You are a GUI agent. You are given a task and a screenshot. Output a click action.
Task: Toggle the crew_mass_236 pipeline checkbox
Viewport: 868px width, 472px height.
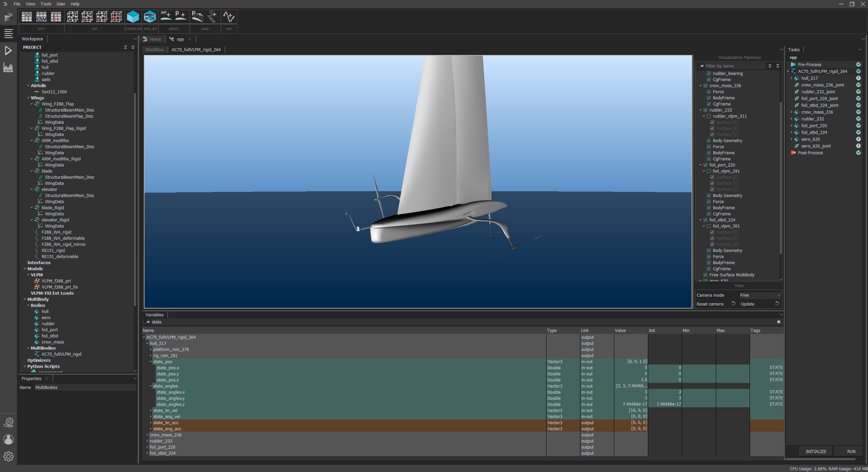click(x=705, y=85)
